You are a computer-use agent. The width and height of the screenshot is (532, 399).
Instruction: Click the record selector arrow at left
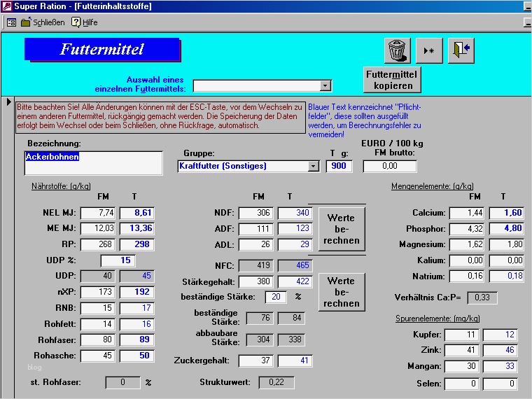pyautogui.click(x=8, y=101)
